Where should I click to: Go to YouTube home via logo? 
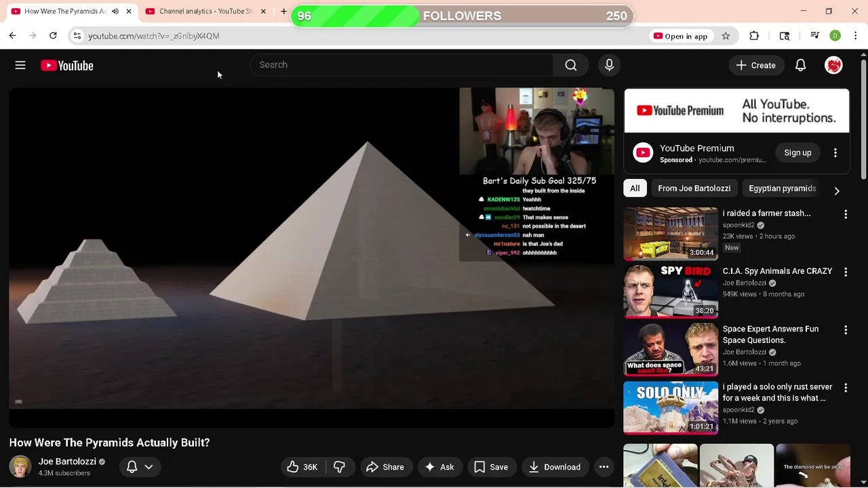(66, 65)
